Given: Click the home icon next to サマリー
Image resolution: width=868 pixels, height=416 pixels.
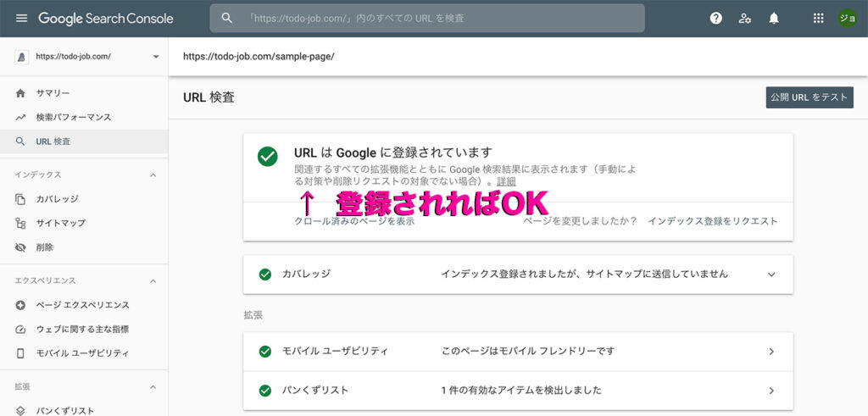Looking at the screenshot, I should [20, 93].
